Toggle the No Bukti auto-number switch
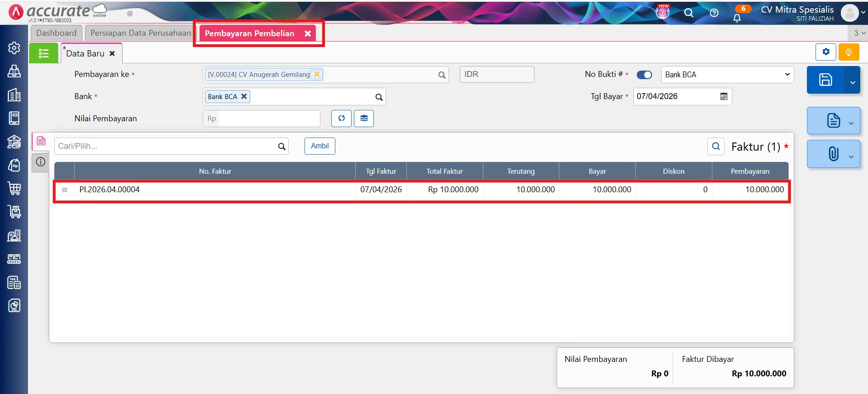Image resolution: width=868 pixels, height=394 pixels. point(644,75)
